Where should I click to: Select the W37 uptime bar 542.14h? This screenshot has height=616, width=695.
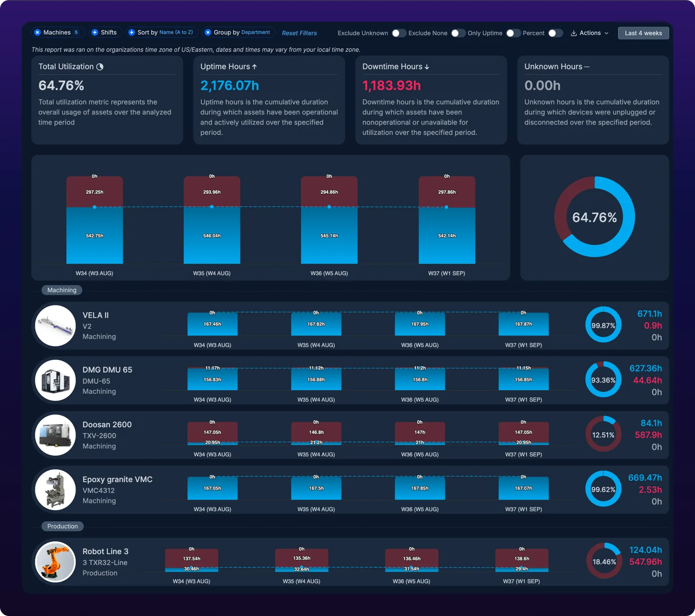pyautogui.click(x=447, y=235)
